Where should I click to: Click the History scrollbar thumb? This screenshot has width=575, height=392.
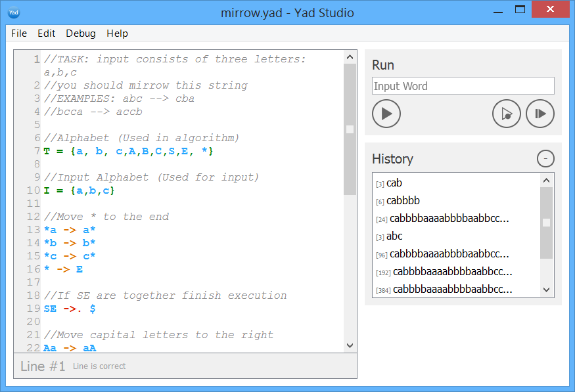546,220
